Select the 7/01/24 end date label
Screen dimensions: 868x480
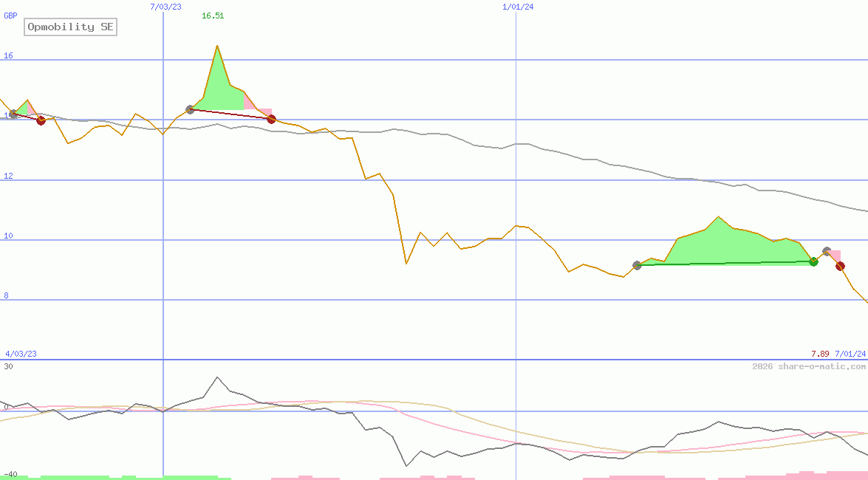(850, 354)
